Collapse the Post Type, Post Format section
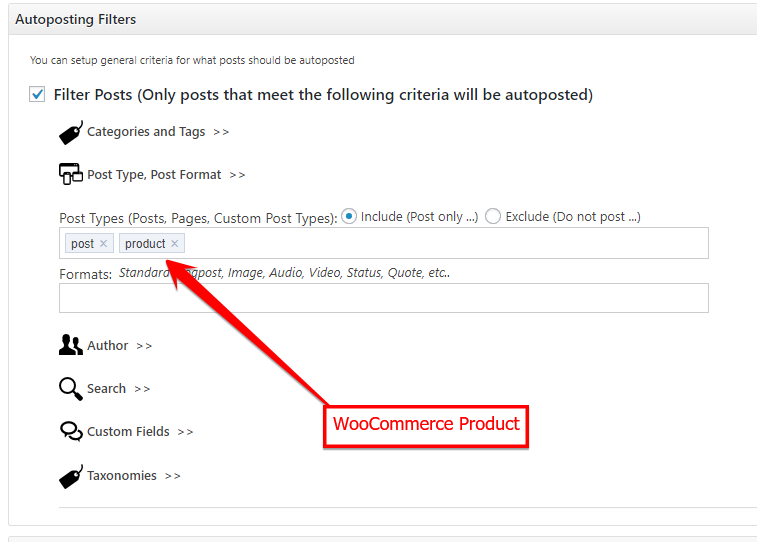 (166, 175)
